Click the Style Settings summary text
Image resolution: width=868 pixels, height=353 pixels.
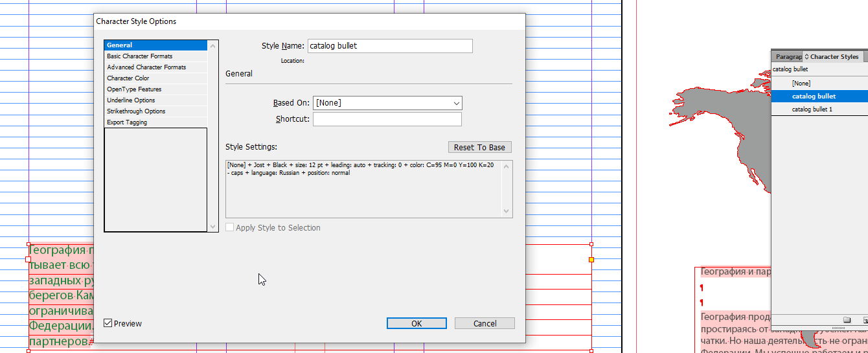(x=360, y=169)
